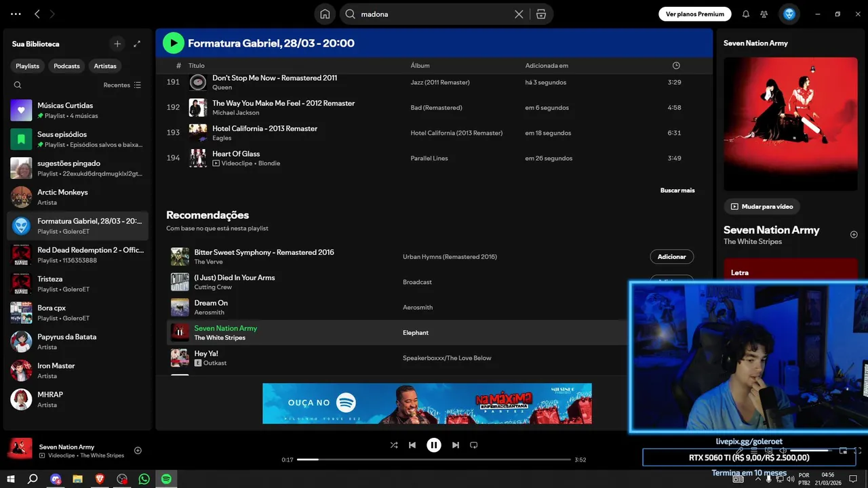Click in the search box showing madona

[434, 14]
